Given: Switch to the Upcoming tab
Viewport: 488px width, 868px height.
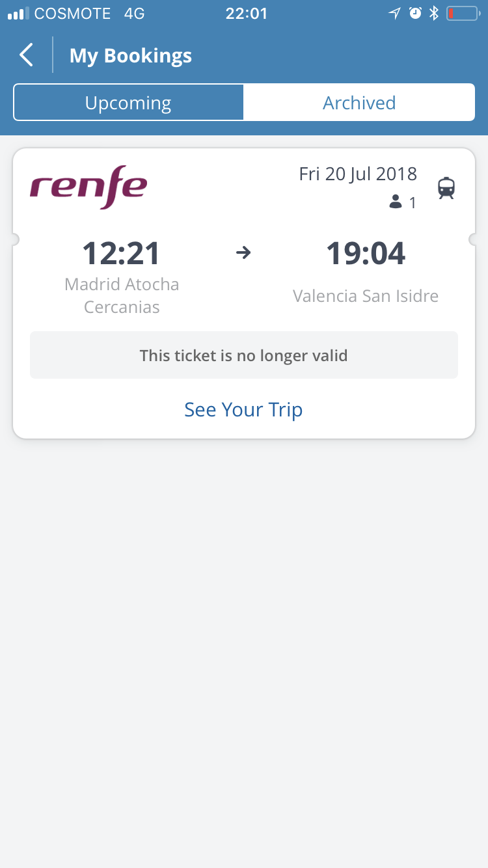Looking at the screenshot, I should point(128,103).
